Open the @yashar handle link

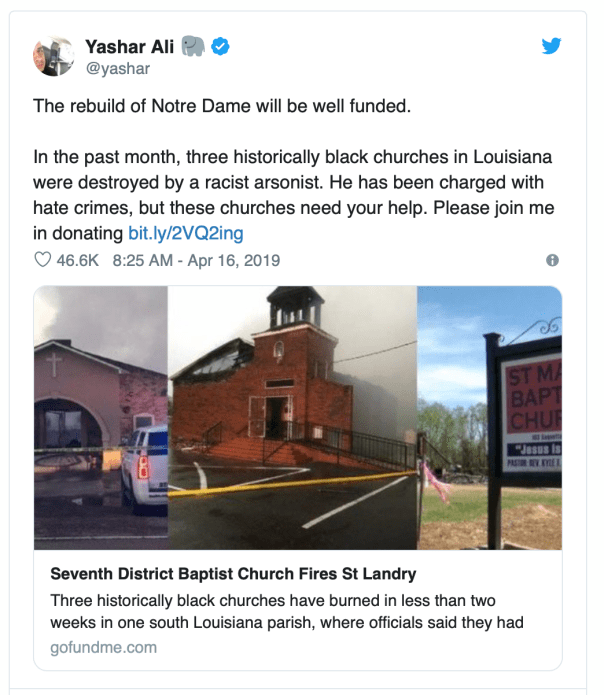coord(117,69)
